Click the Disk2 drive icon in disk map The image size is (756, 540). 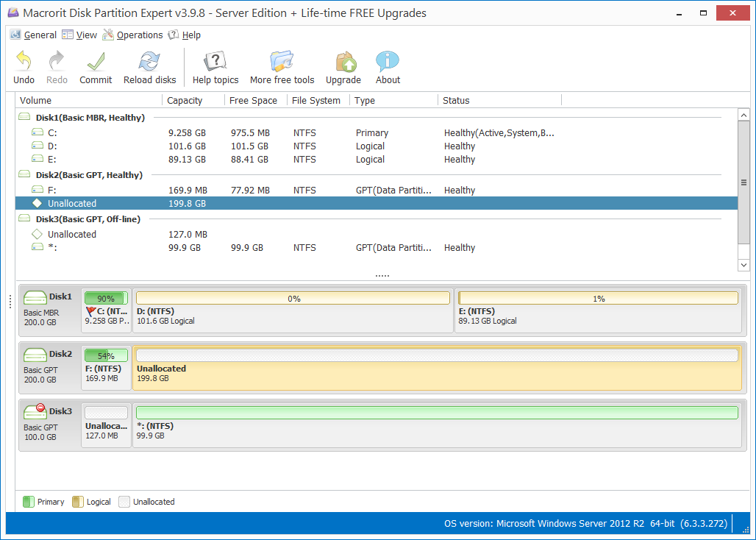(x=35, y=355)
